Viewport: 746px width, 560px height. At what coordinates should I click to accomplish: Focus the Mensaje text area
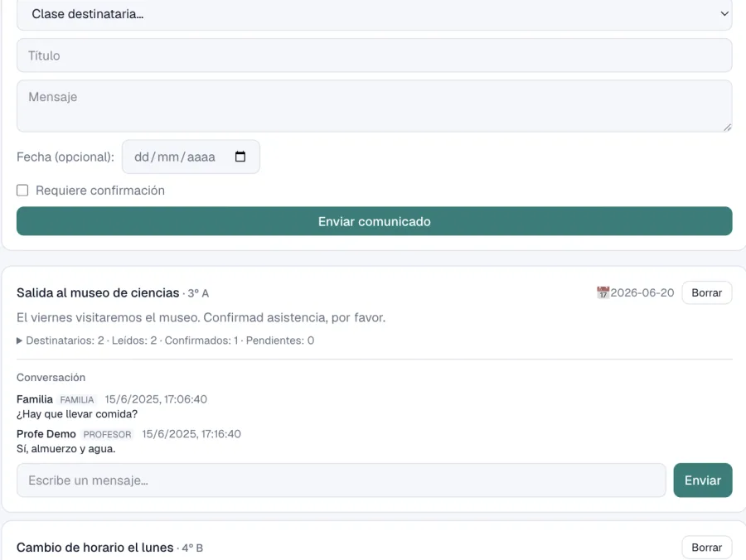(374, 106)
